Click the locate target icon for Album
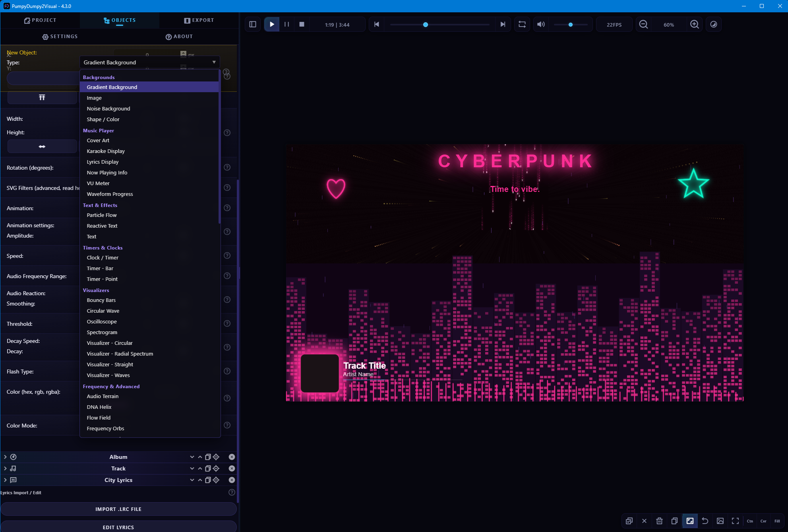The width and height of the screenshot is (788, 532). (x=216, y=457)
